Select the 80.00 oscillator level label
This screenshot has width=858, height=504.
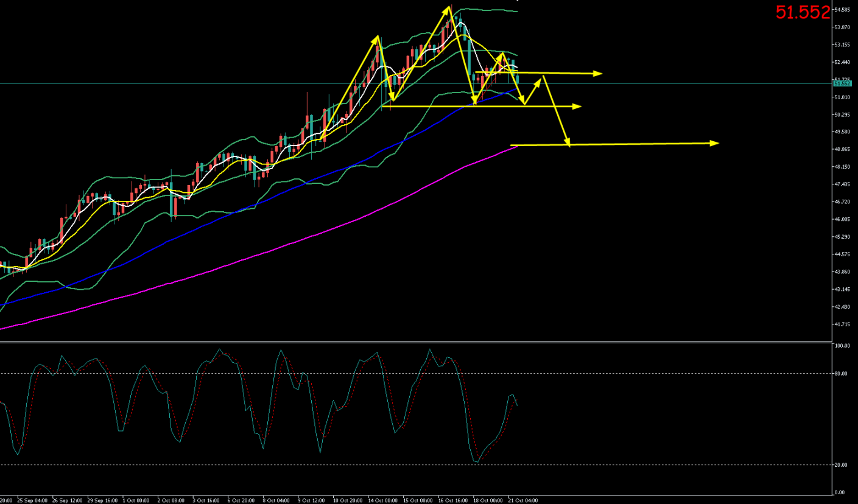(x=841, y=374)
